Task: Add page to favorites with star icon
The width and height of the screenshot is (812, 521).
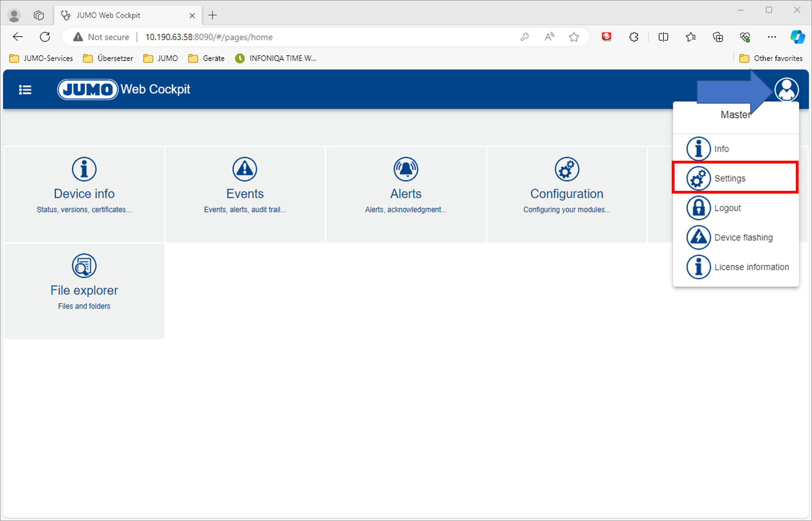Action: pyautogui.click(x=574, y=37)
